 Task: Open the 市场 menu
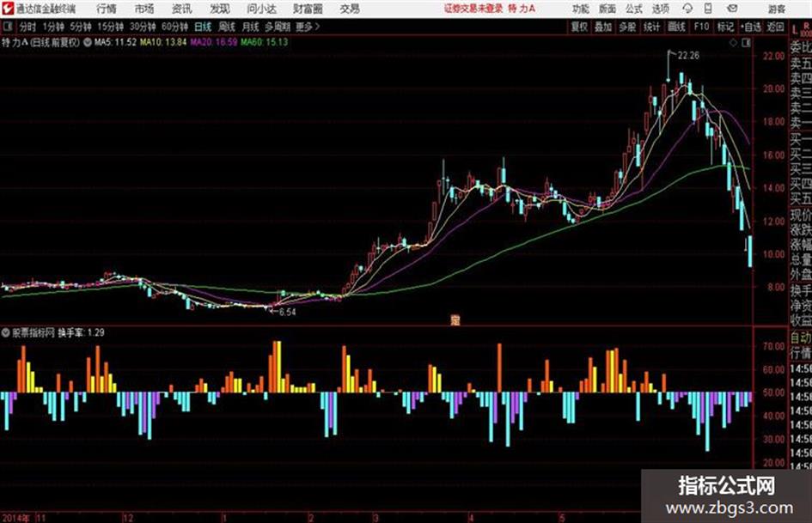[144, 9]
